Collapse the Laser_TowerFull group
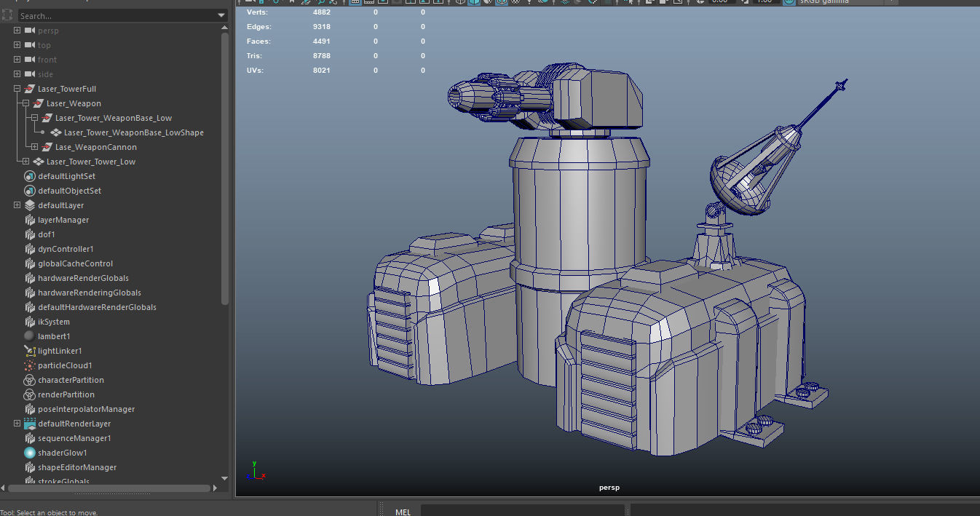Viewport: 980px width, 516px height. pos(17,89)
